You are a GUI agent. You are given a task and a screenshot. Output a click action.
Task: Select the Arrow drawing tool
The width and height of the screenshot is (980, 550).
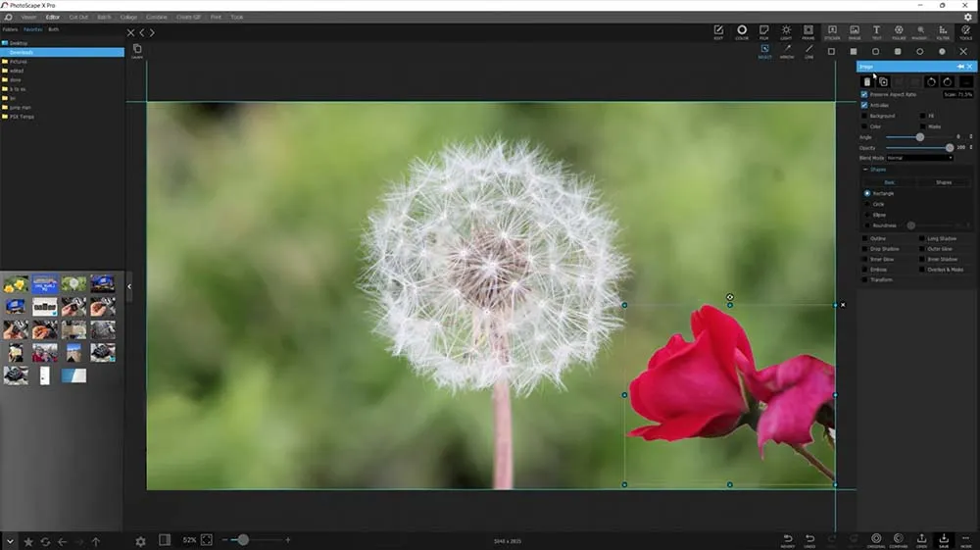pos(786,51)
